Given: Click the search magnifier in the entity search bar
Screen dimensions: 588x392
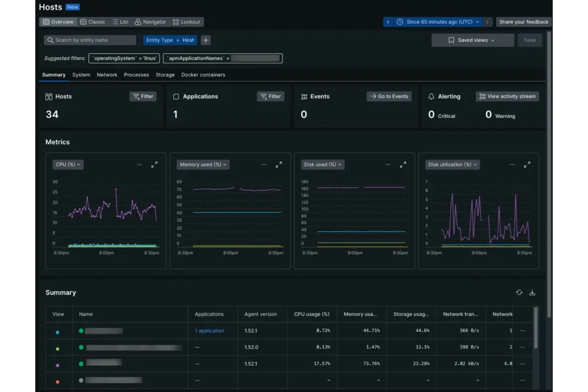Looking at the screenshot, I should pos(50,40).
